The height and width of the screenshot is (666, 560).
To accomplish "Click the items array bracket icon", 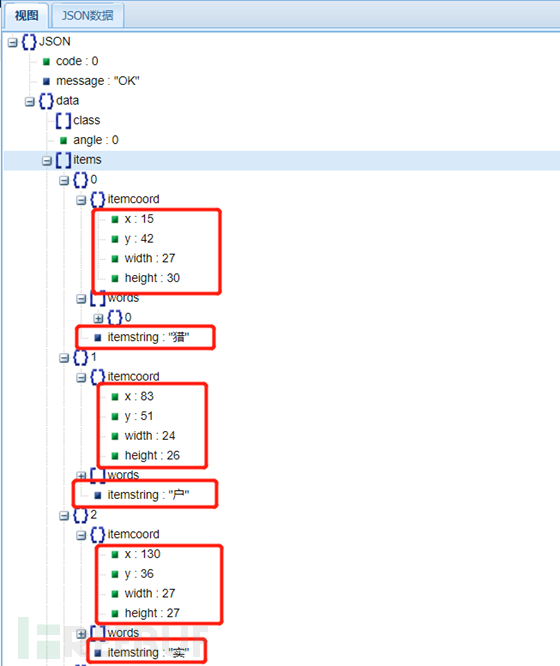I will pos(63,160).
